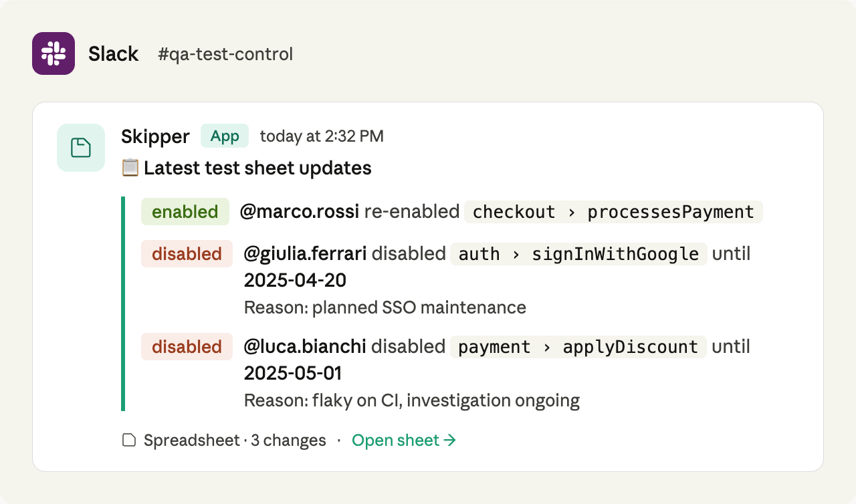Image resolution: width=856 pixels, height=504 pixels.
Task: Open @giulia.ferrari's mention
Action: pyautogui.click(x=304, y=253)
